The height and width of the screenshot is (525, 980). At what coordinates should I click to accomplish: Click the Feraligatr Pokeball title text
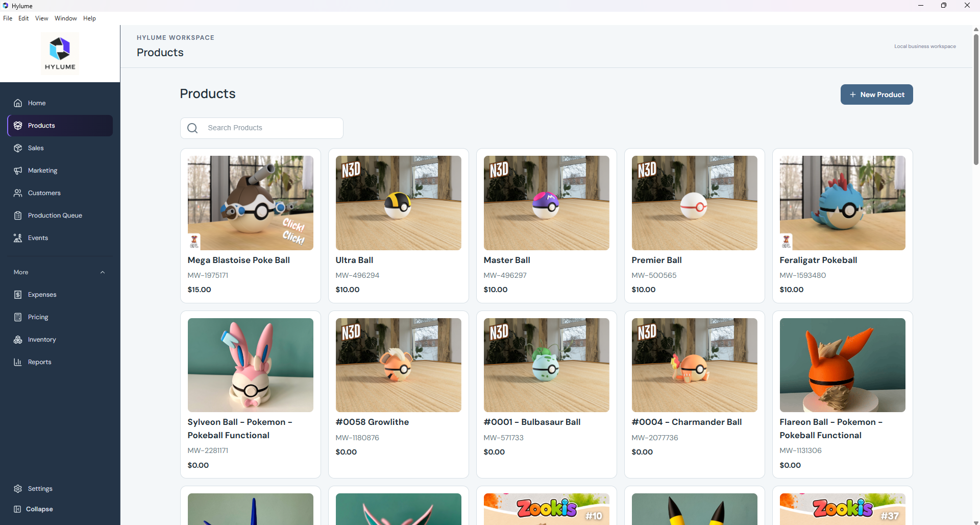click(818, 260)
